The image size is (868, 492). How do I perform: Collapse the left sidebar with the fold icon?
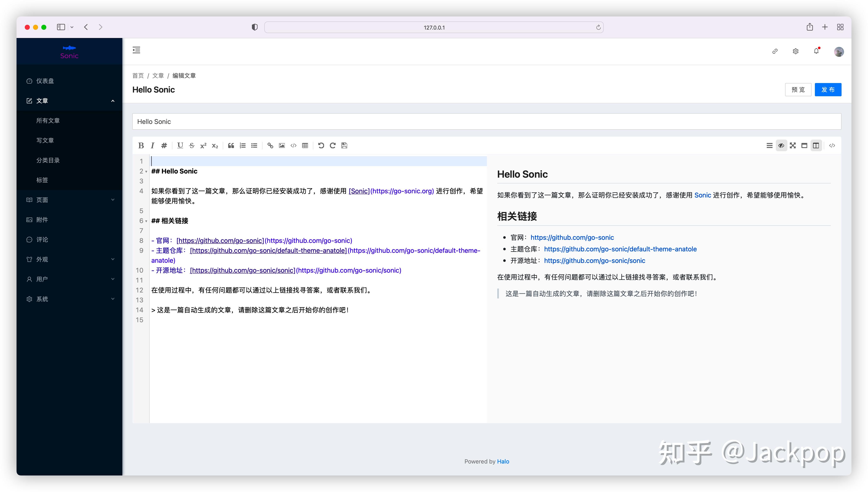(x=137, y=50)
